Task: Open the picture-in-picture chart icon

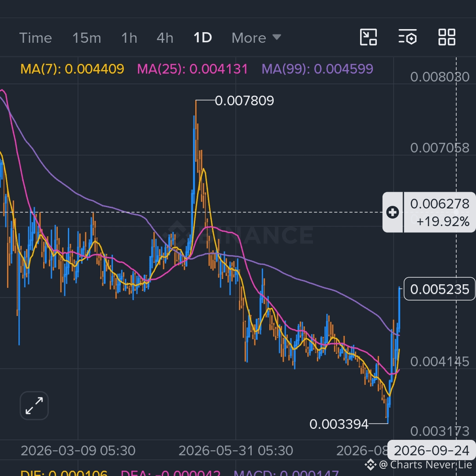Action: [x=368, y=37]
